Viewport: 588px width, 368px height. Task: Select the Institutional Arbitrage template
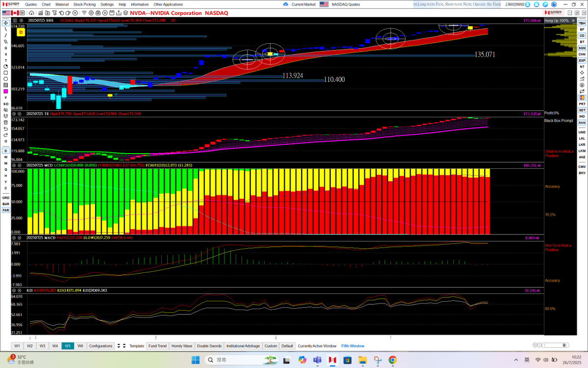[243, 346]
